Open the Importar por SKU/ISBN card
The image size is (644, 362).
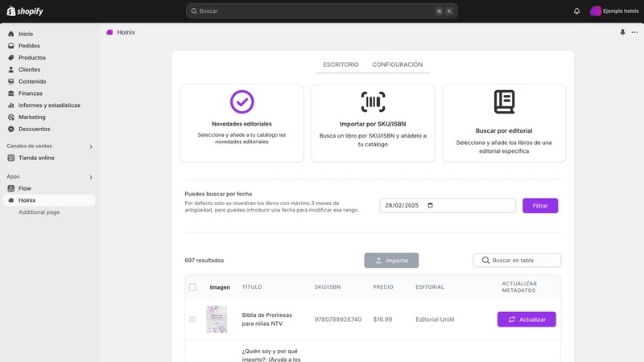tap(373, 123)
